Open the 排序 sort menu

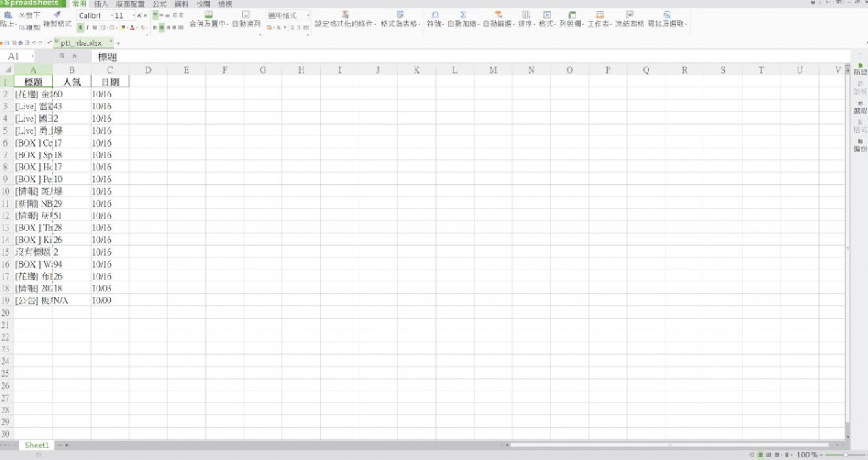(526, 19)
